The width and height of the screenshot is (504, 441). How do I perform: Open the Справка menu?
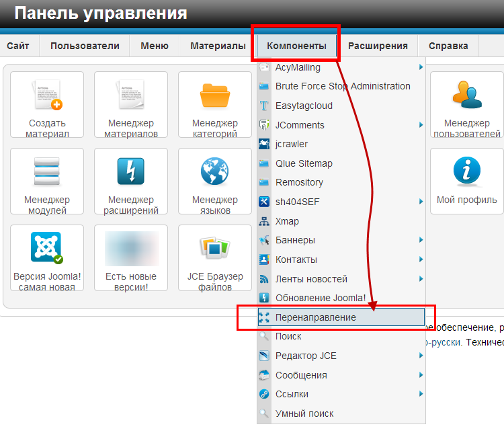tap(448, 46)
